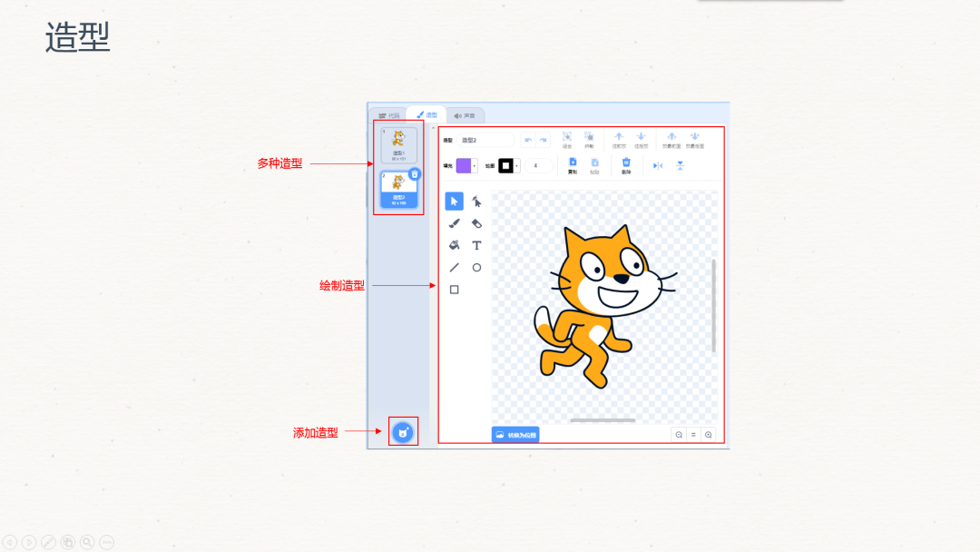980x552 pixels.
Task: Go to next slide arrow
Action: coord(29,542)
